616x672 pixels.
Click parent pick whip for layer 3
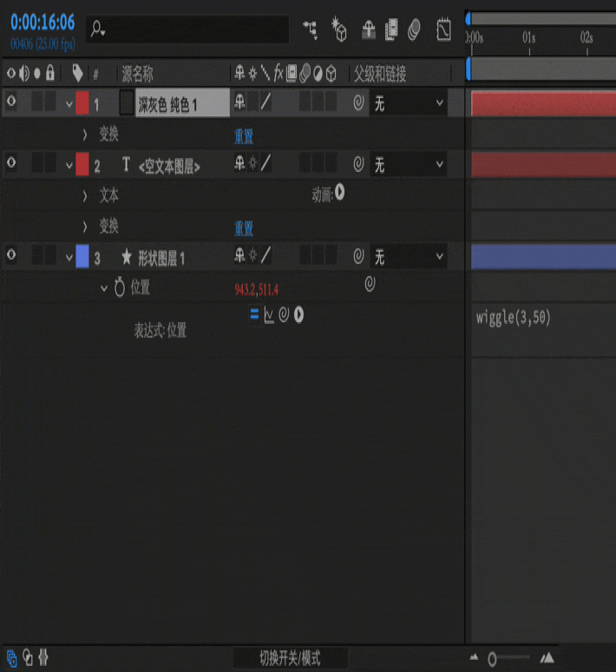pyautogui.click(x=358, y=256)
